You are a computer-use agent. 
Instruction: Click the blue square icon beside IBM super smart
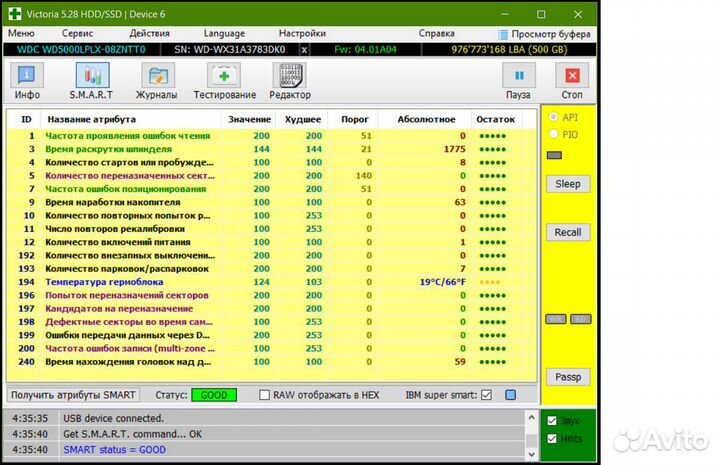coord(510,395)
